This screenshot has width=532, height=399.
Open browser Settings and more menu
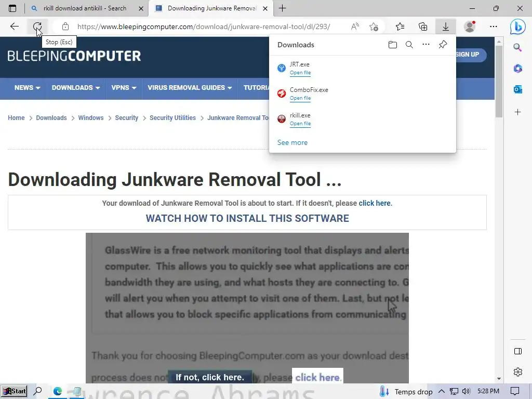coord(494,26)
